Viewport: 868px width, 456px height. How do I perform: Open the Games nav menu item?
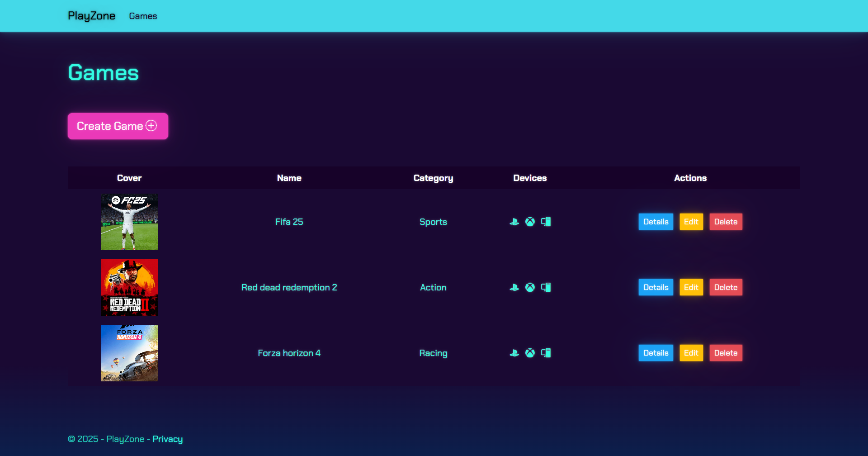point(143,16)
